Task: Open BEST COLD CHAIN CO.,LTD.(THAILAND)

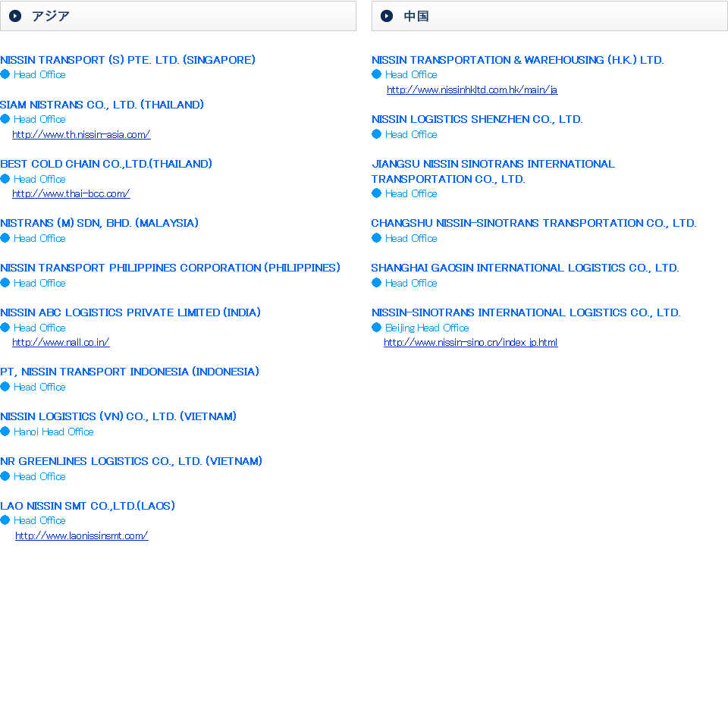Action: (106, 164)
